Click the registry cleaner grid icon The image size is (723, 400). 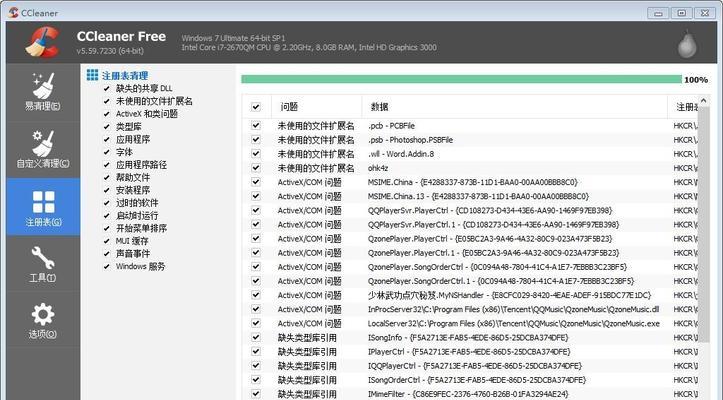click(92, 75)
